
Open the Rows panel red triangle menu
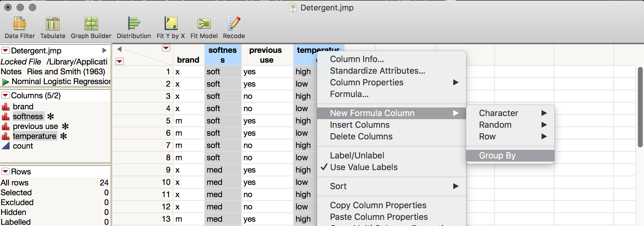click(x=5, y=171)
